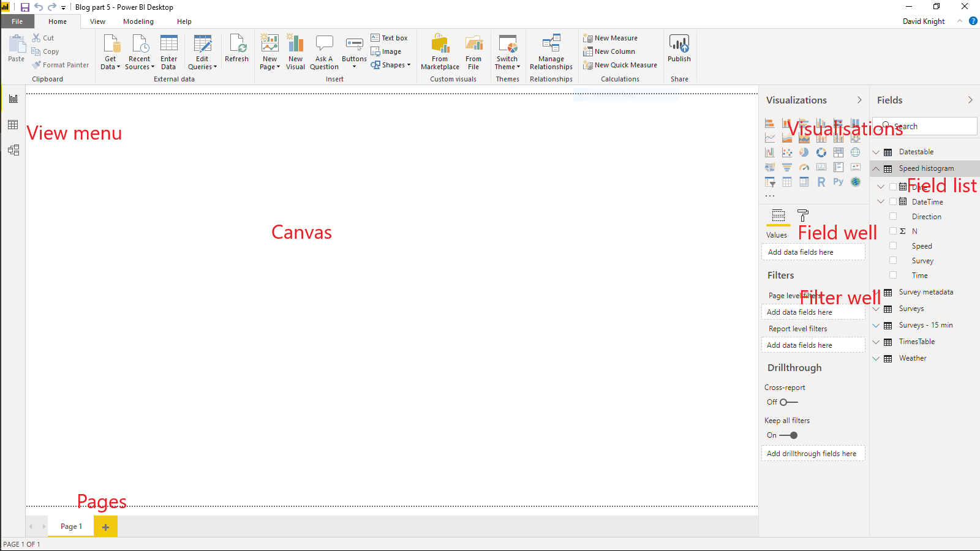
Task: Save the report with the floppy disk icon
Action: [x=25, y=7]
